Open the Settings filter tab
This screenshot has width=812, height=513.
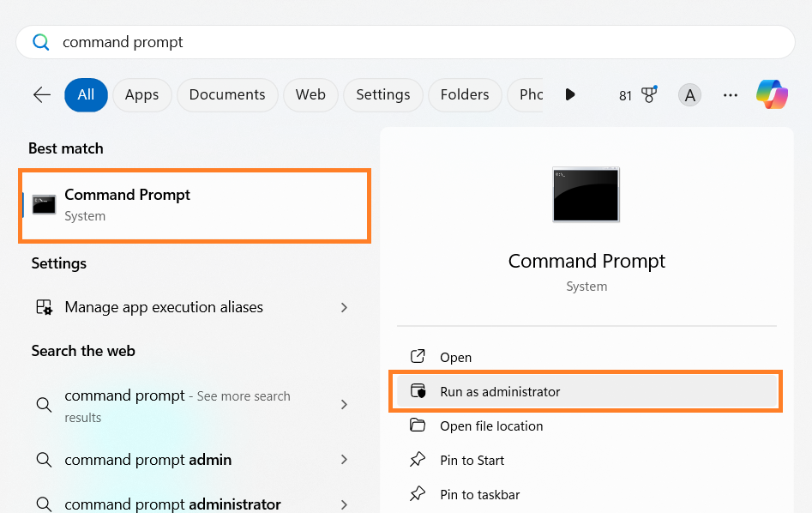coord(383,95)
